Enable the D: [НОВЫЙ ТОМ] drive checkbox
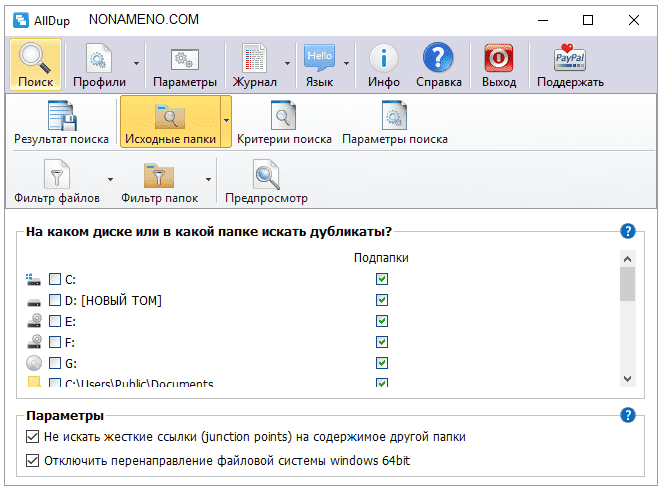This screenshot has height=490, width=660. click(x=56, y=300)
